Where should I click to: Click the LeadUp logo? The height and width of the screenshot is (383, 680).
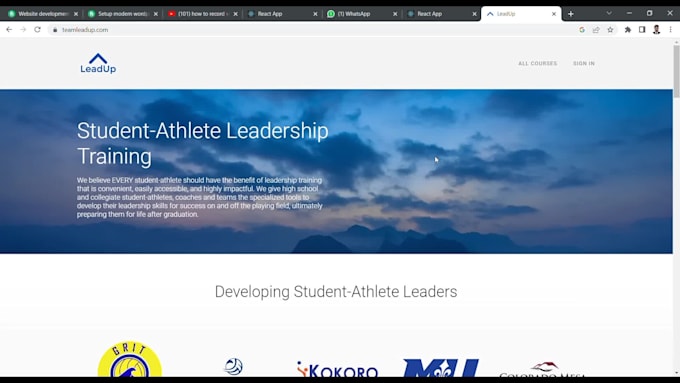[x=98, y=63]
